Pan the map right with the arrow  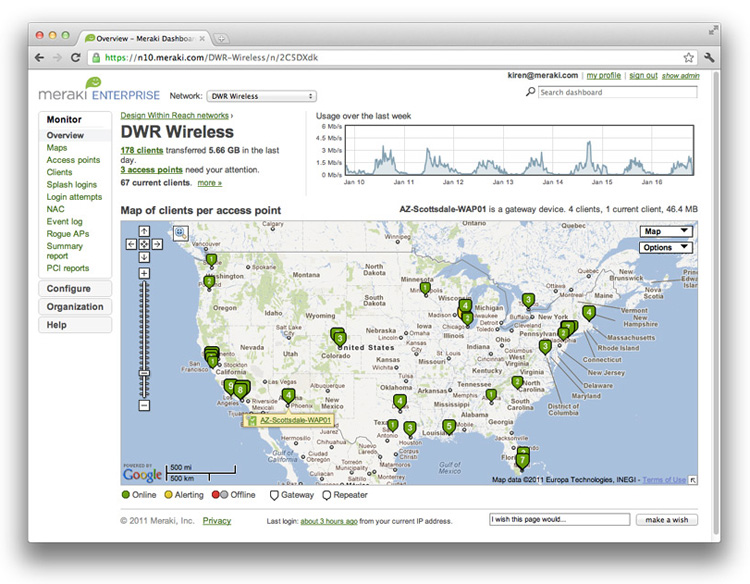coord(157,244)
